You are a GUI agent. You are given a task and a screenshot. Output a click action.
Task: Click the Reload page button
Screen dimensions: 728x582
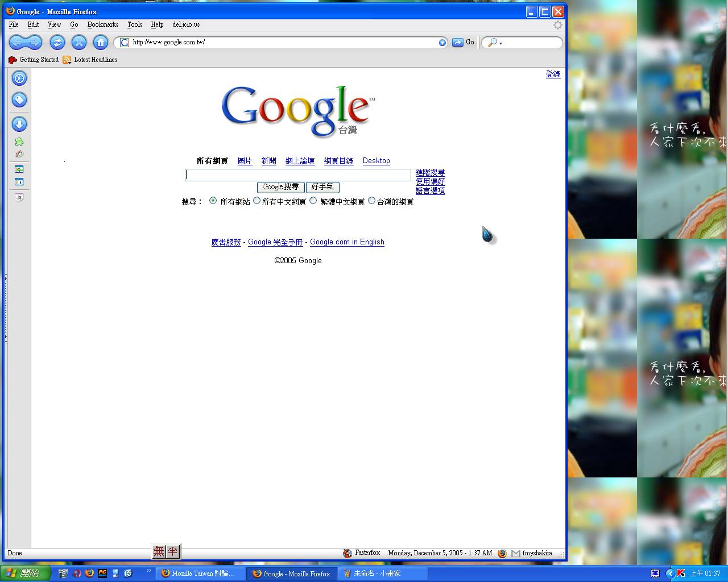tap(57, 42)
